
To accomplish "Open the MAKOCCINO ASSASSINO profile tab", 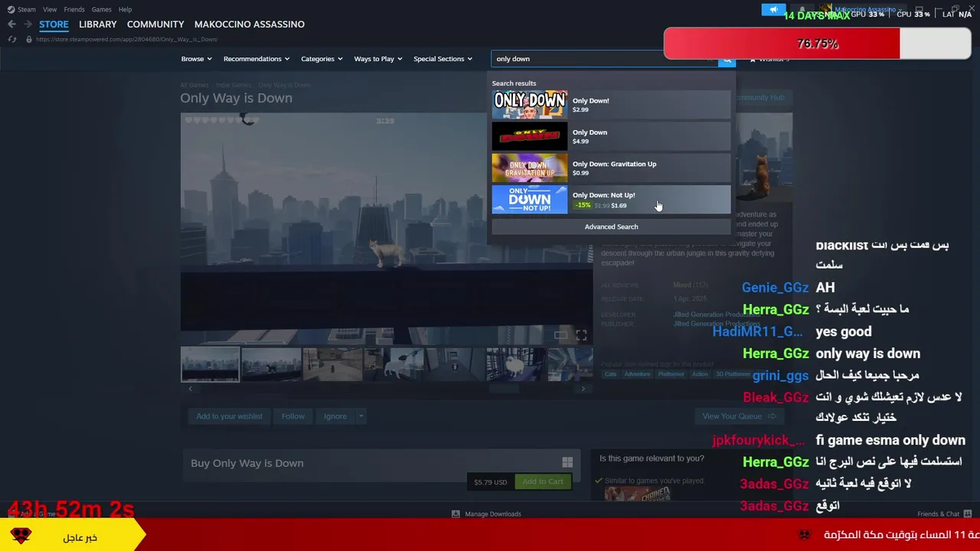I will [250, 24].
